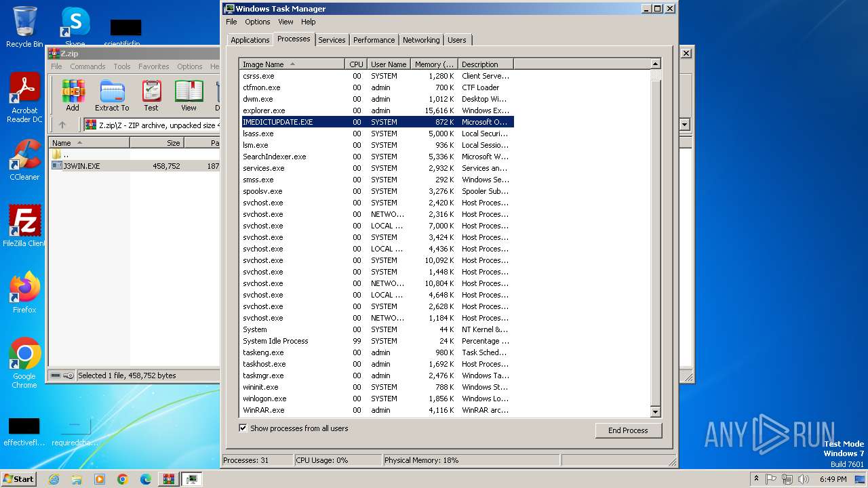Viewport: 868px width, 488px height.
Task: Open the WinRAR address path dropdown
Action: click(x=684, y=125)
